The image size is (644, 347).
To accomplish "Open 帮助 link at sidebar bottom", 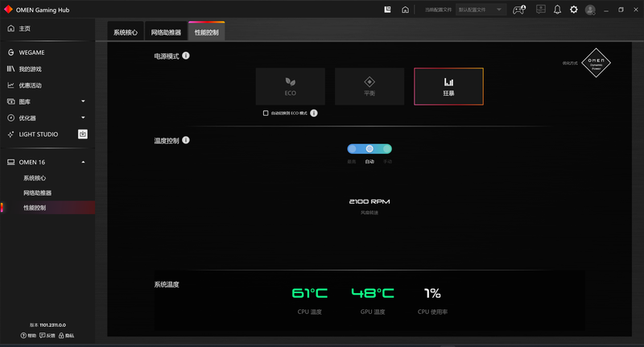I will coord(29,335).
